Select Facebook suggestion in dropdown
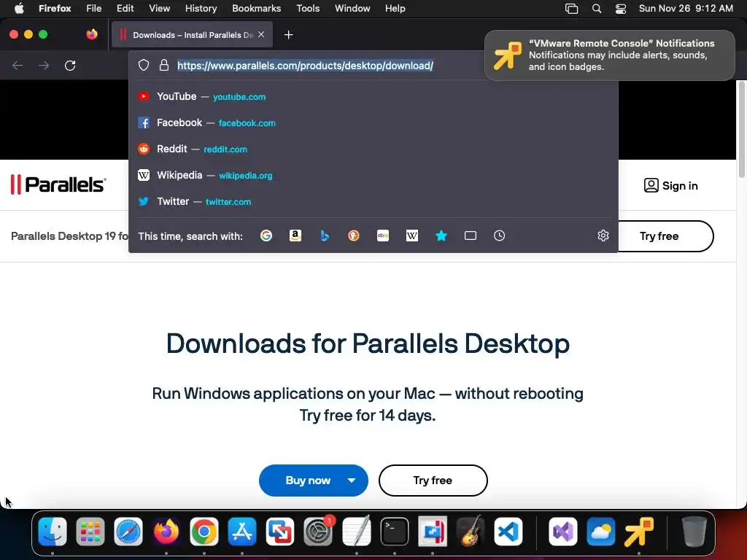Image resolution: width=747 pixels, height=560 pixels. point(373,122)
